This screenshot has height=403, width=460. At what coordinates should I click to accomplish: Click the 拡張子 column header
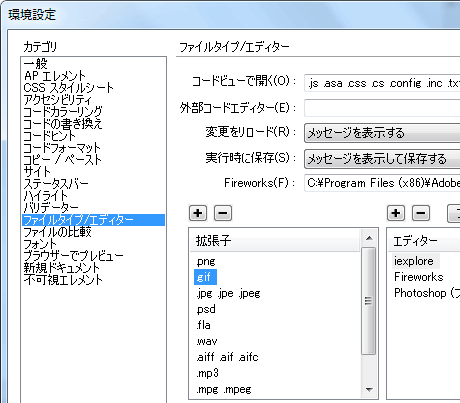pos(275,240)
